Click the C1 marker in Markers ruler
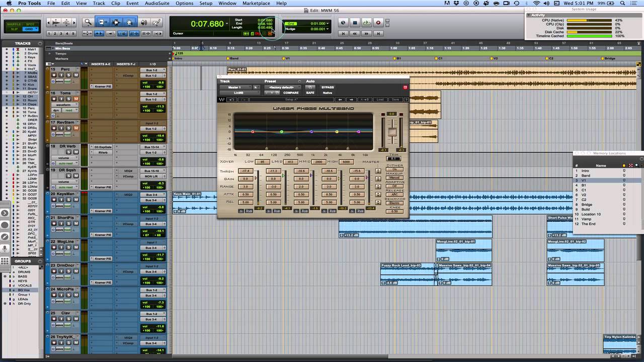Screen dimensions: 644x362 coord(439,58)
